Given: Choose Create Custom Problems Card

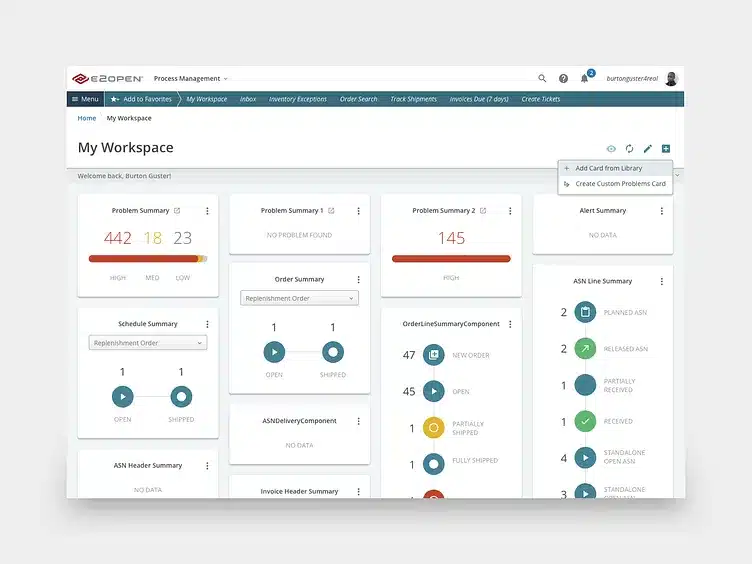Looking at the screenshot, I should 615,184.
